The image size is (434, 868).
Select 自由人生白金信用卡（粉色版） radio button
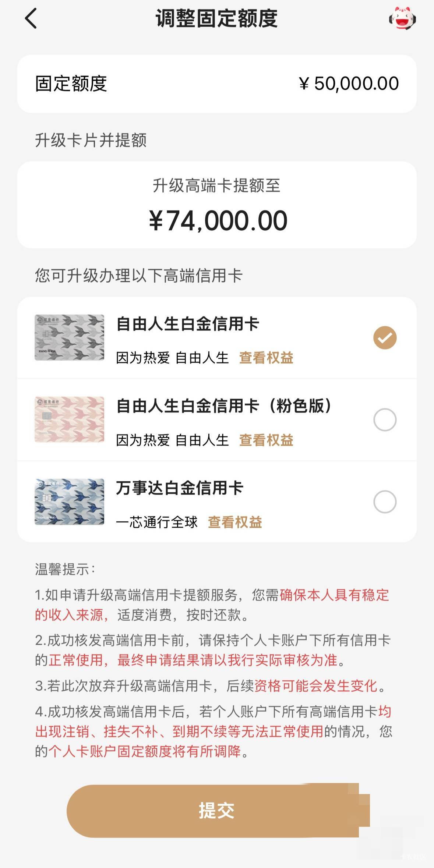tap(385, 419)
